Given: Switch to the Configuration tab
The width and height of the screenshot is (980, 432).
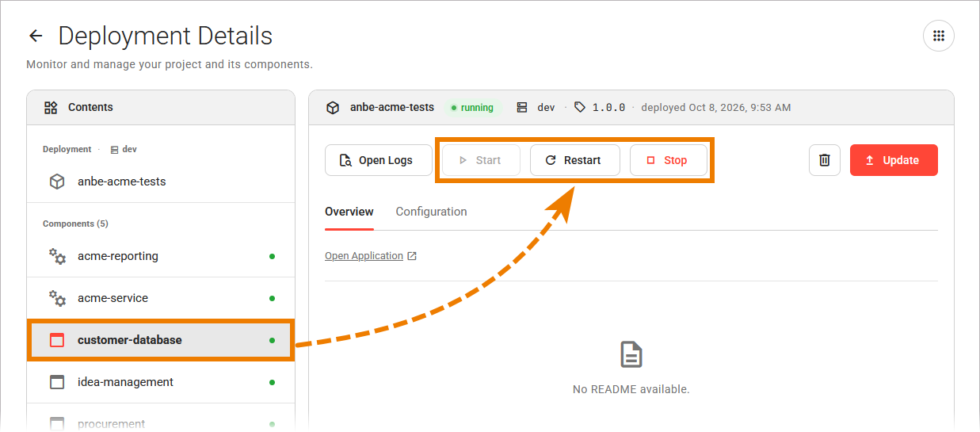Looking at the screenshot, I should point(431,212).
